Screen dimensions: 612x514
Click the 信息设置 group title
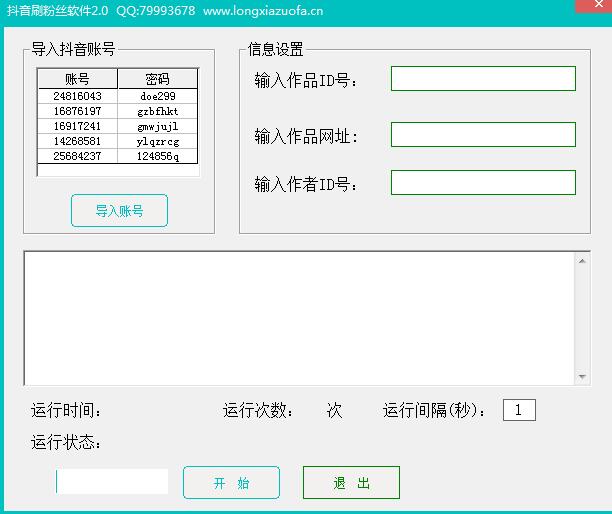(275, 49)
